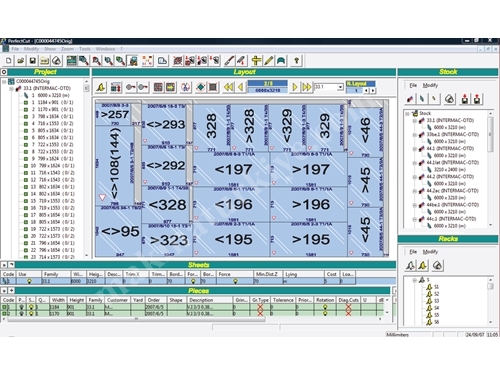The width and height of the screenshot is (500, 375).
Task: Click the Save floppy disk icon
Action: [33, 61]
